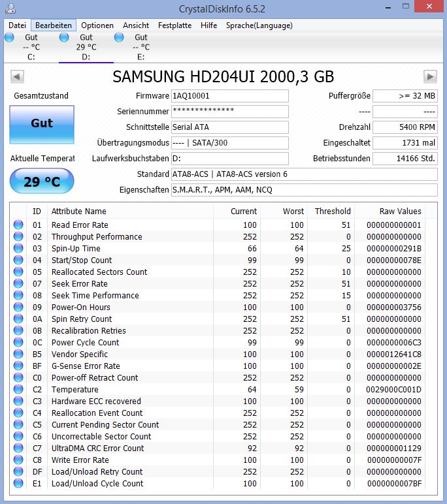
Task: Click the ID column header
Action: pos(37,211)
